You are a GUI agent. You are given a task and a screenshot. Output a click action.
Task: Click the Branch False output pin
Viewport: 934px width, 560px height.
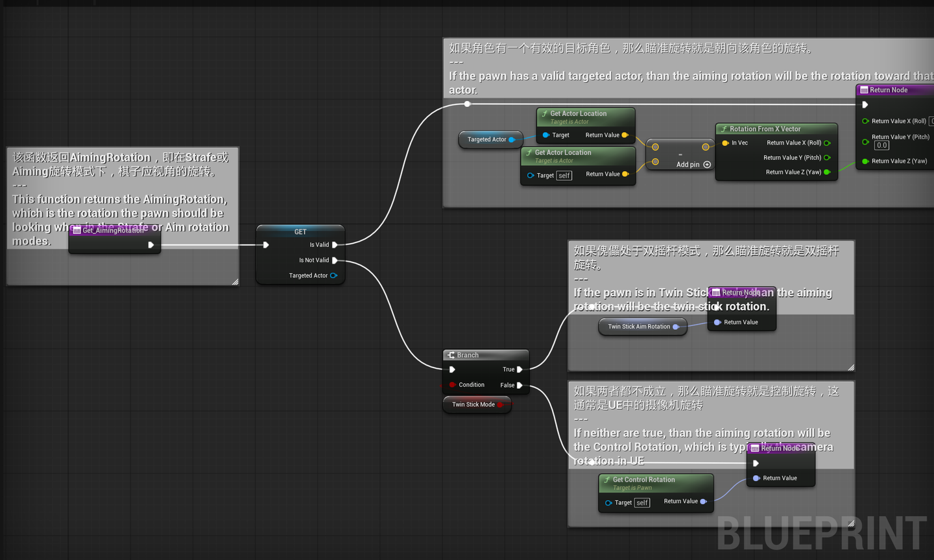[520, 386]
